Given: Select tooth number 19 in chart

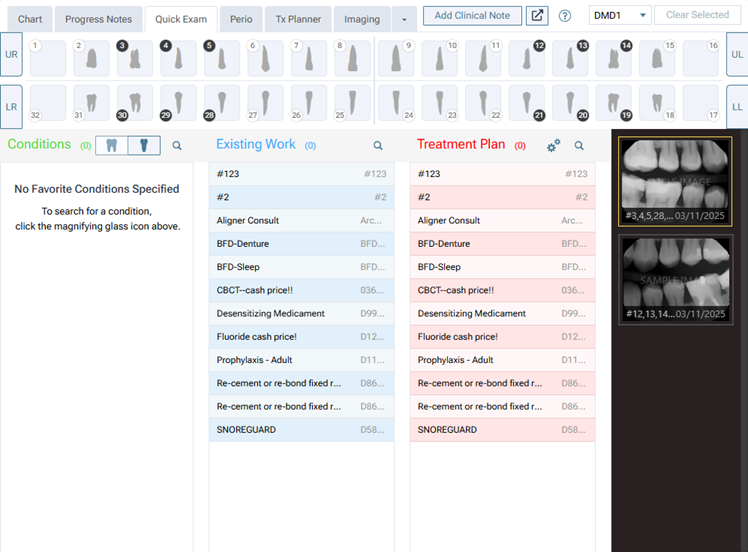Looking at the screenshot, I should 614,103.
